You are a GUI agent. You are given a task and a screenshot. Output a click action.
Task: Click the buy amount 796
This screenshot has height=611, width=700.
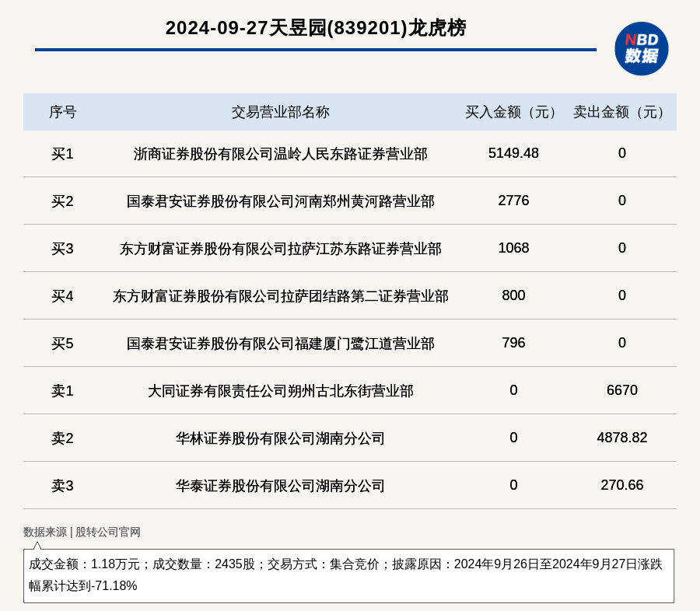[513, 343]
